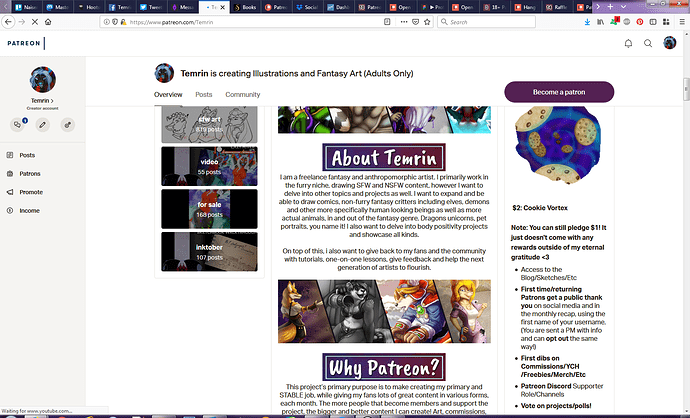Screen dimensions: 690x418
Task: Open Patrons in left sidebar
Action: point(29,174)
